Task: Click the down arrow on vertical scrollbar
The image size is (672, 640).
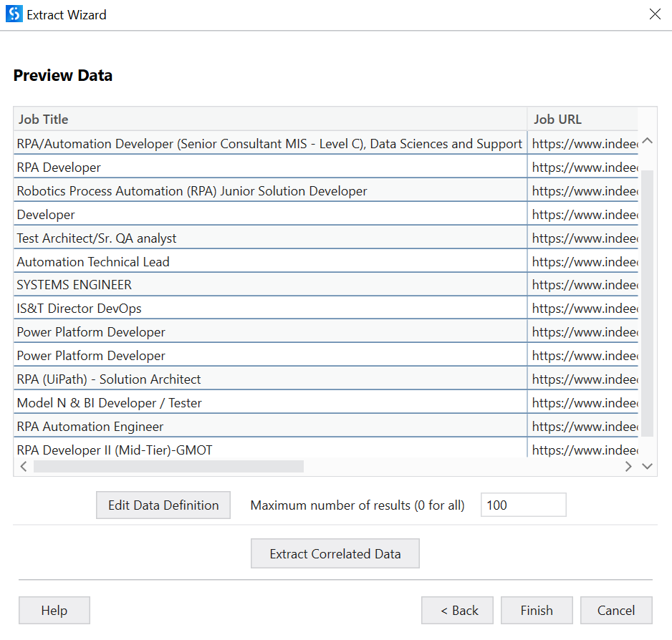Action: [x=647, y=466]
